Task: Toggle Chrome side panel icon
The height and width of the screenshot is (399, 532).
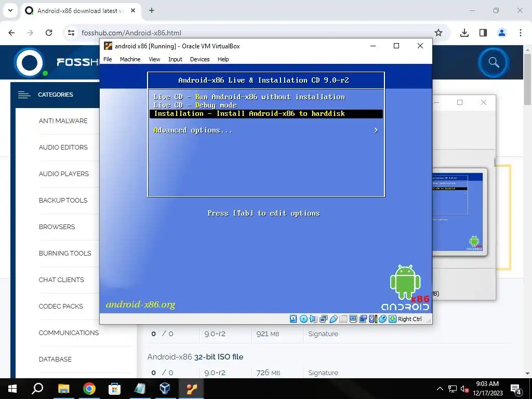Action: tap(483, 33)
